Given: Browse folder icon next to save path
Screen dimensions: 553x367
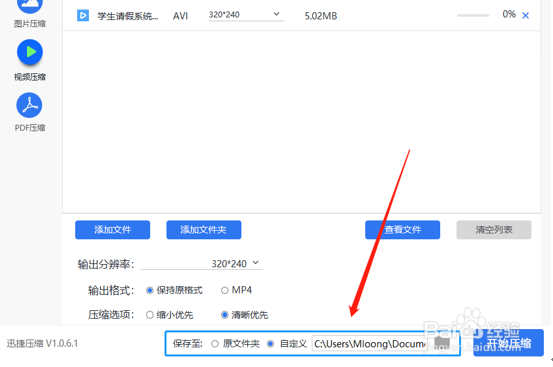Looking at the screenshot, I should (x=442, y=342).
